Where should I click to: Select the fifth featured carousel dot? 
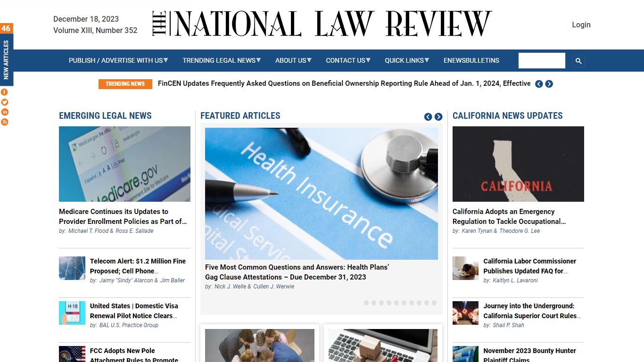396,303
